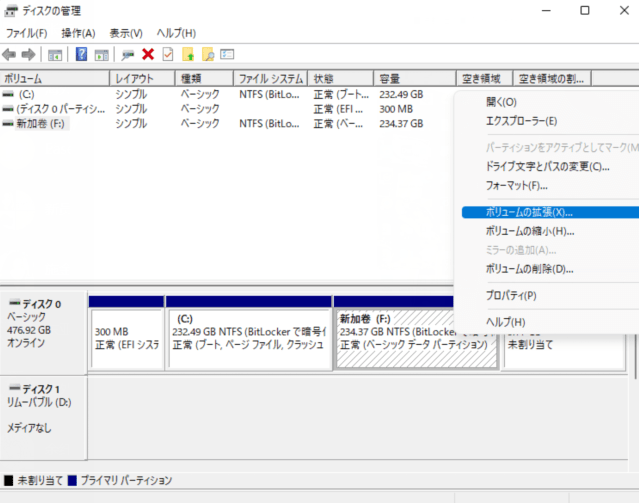
Task: Click the red X delete icon
Action: [x=148, y=54]
